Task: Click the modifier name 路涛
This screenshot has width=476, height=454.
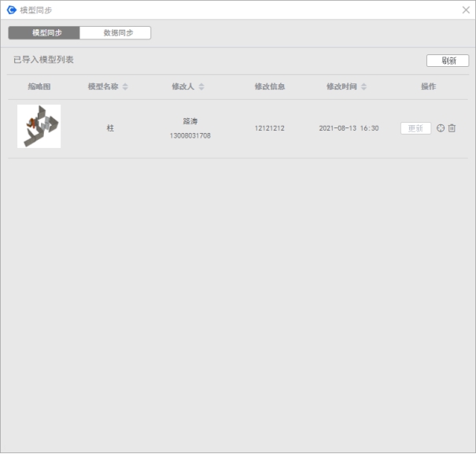Action: coord(190,121)
